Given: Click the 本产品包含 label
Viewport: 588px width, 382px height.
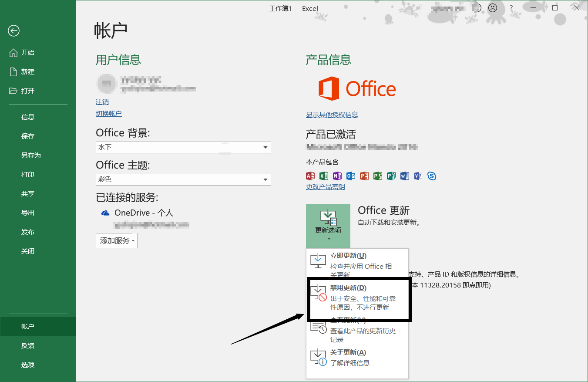Looking at the screenshot, I should 322,162.
